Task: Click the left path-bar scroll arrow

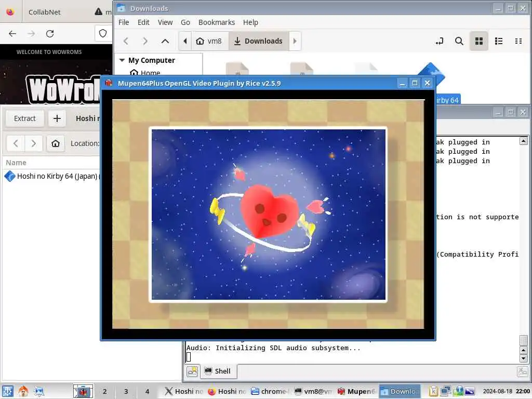Action: click(185, 41)
